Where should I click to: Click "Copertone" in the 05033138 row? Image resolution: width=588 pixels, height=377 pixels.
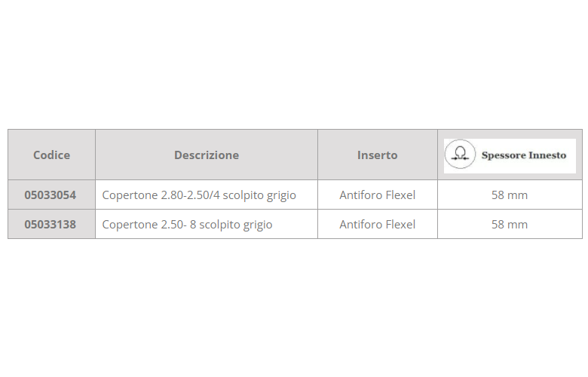pos(130,225)
